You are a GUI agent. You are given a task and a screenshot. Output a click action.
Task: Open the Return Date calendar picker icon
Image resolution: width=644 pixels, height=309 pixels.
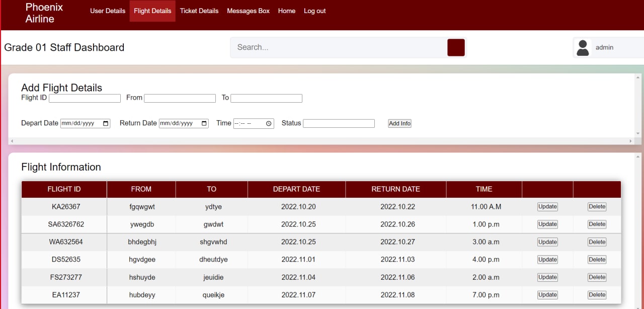pos(204,123)
